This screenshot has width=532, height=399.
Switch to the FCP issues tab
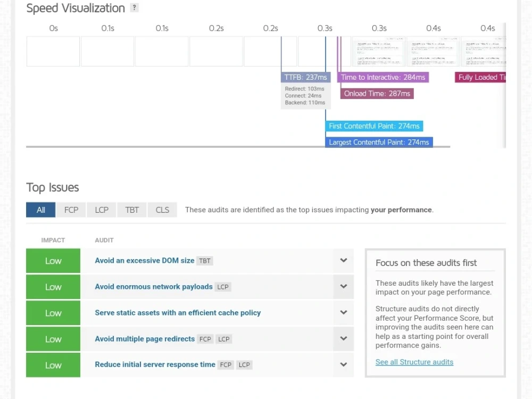(x=71, y=210)
